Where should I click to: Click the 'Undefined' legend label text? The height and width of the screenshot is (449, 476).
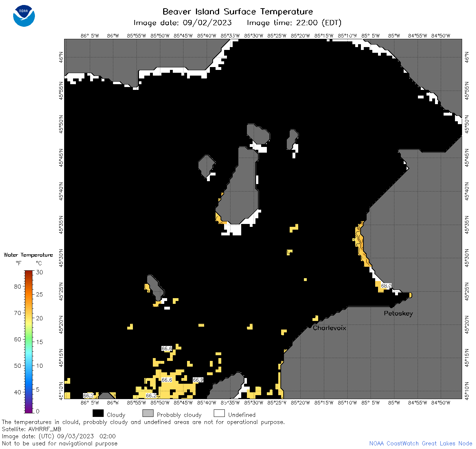coord(242,415)
